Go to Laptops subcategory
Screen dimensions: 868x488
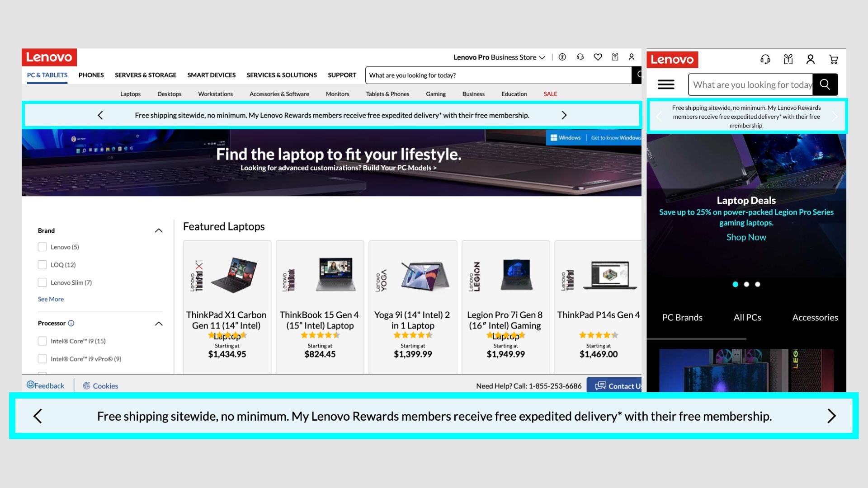(130, 94)
